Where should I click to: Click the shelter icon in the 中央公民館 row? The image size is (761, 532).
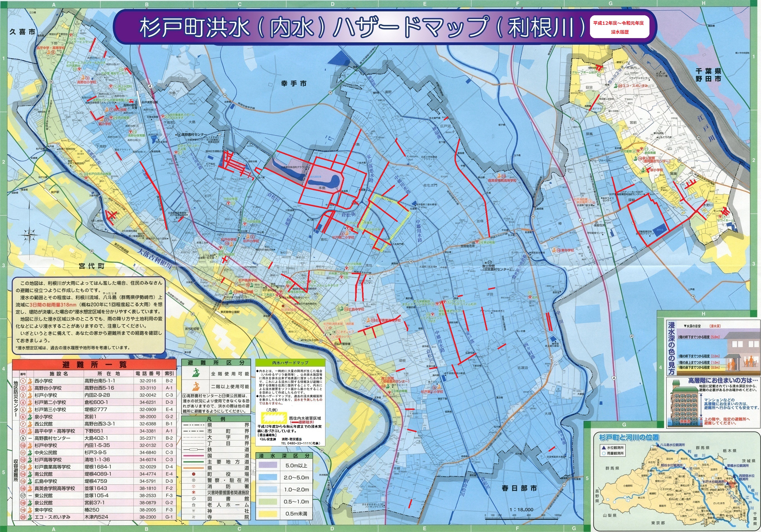30,452
